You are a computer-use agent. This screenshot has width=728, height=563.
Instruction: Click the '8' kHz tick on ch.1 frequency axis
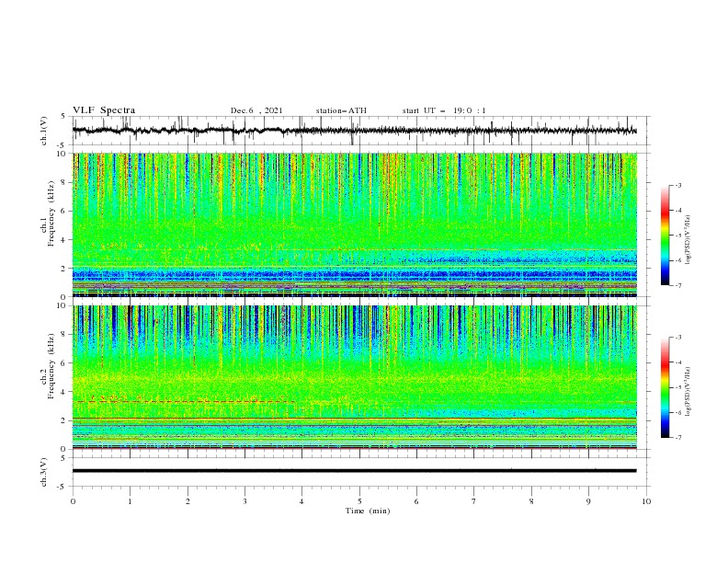pyautogui.click(x=64, y=182)
